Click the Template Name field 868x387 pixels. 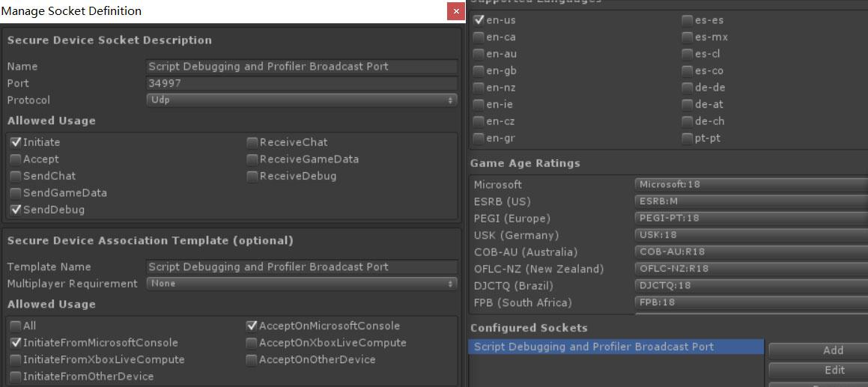pyautogui.click(x=302, y=267)
